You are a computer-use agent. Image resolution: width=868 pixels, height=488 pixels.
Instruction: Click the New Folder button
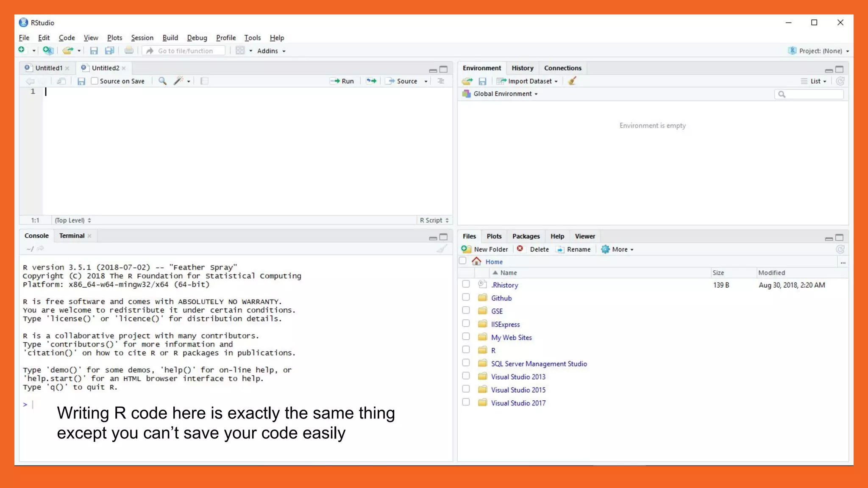[484, 250]
